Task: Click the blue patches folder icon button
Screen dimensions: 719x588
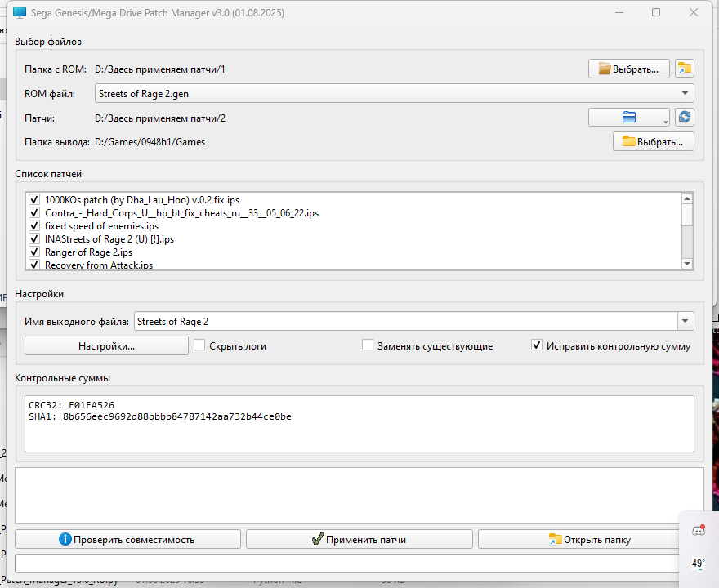Action: tap(628, 118)
